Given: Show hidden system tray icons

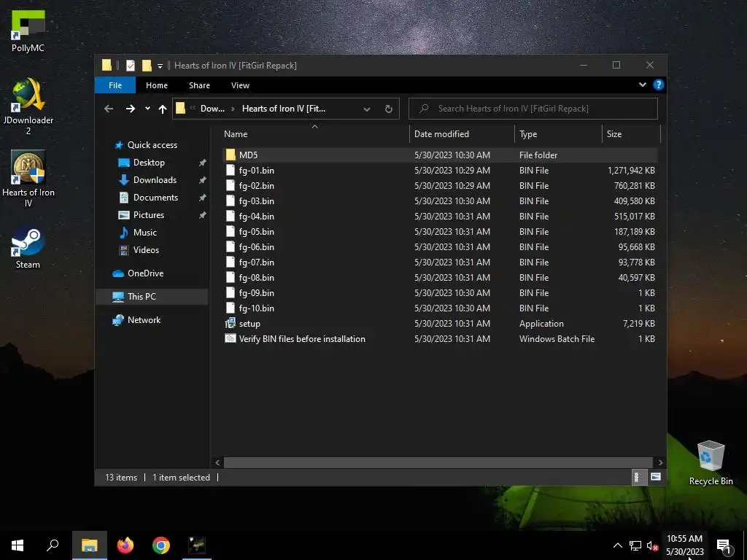Looking at the screenshot, I should pyautogui.click(x=617, y=545).
